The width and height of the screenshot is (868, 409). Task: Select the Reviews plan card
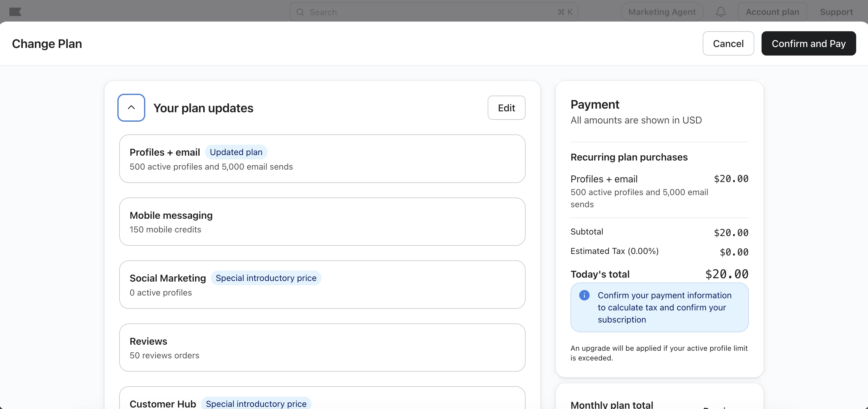click(322, 348)
